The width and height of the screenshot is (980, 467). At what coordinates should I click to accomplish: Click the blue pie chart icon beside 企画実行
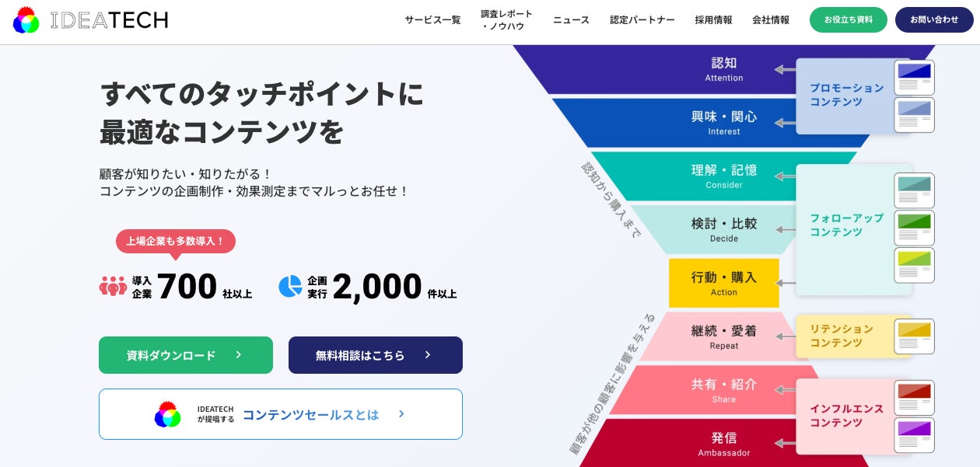[x=290, y=286]
